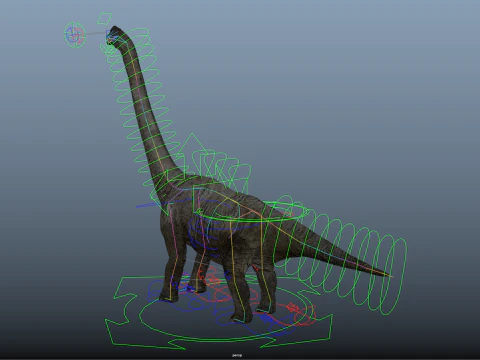Viewport: 480px width, 360px height.
Task: Select the green diamond control above the head
Action: 104,18
